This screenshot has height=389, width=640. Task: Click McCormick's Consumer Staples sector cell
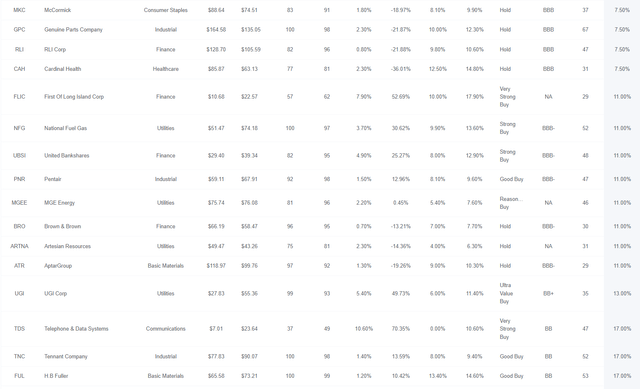tap(166, 10)
